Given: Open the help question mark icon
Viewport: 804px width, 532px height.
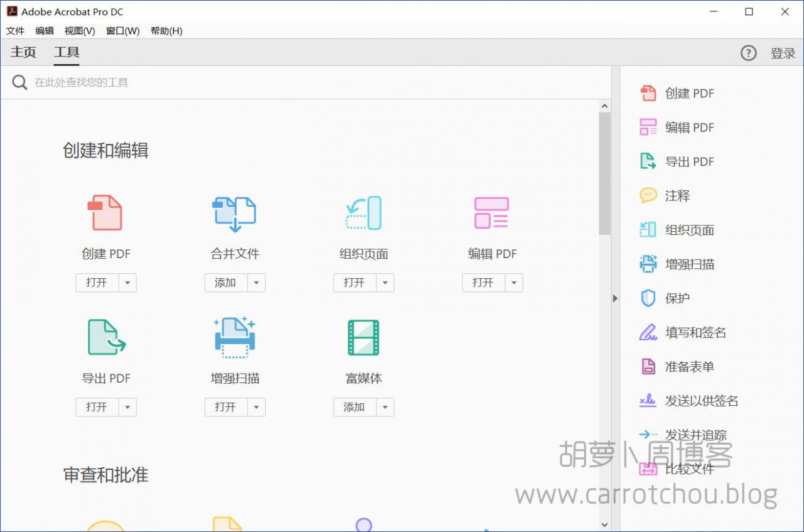Looking at the screenshot, I should point(748,53).
